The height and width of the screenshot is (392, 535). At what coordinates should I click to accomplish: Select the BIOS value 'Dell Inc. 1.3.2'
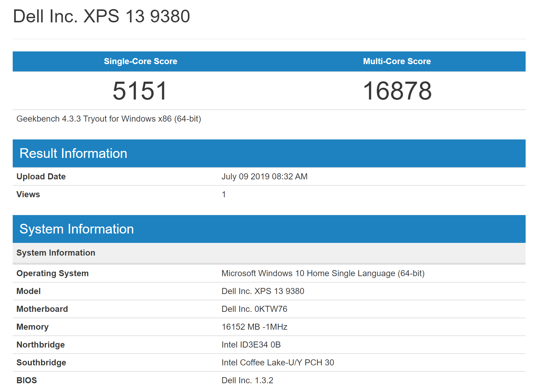247,381
